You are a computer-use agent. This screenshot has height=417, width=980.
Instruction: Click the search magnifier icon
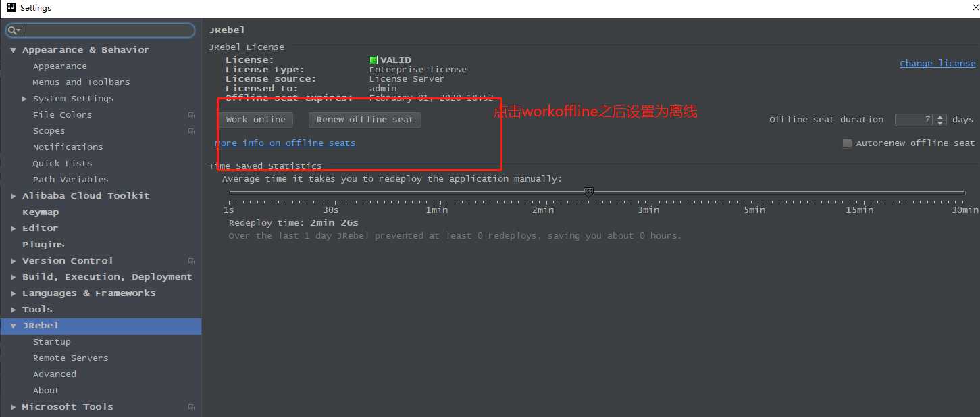click(12, 30)
